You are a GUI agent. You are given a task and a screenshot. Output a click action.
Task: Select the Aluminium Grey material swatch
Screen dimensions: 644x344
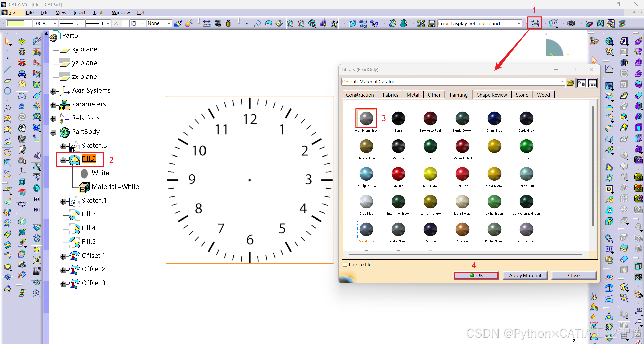tap(366, 118)
